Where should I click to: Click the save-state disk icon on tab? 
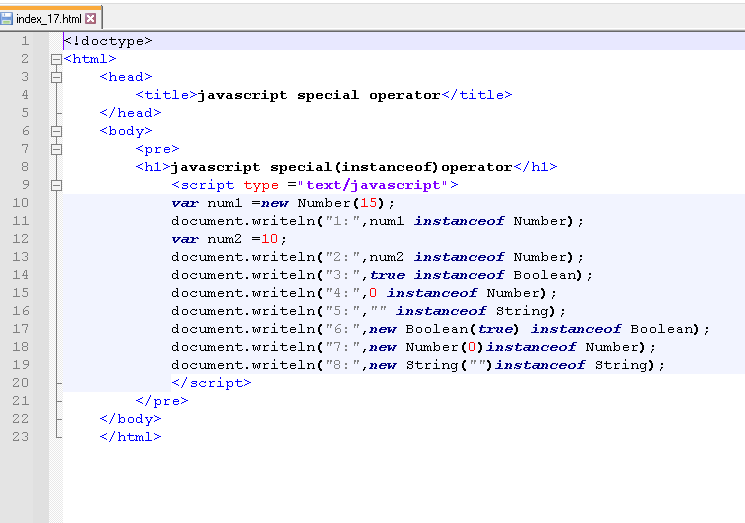click(x=7, y=19)
